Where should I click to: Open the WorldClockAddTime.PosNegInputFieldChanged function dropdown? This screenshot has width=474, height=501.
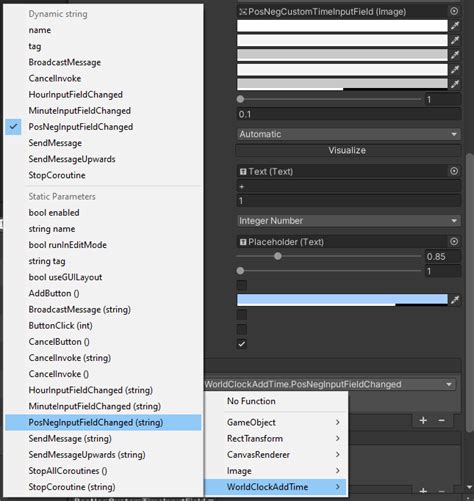pos(330,384)
